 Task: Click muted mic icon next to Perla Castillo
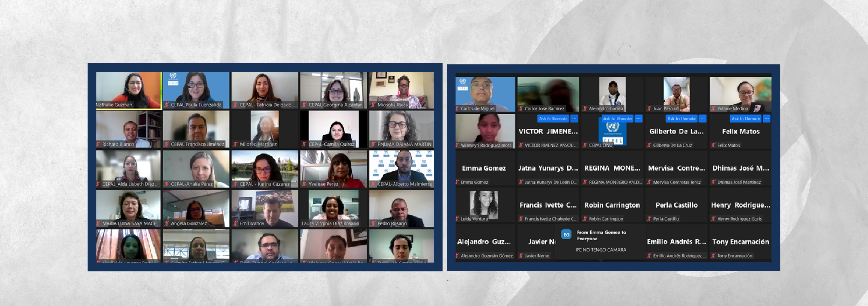coord(649,219)
